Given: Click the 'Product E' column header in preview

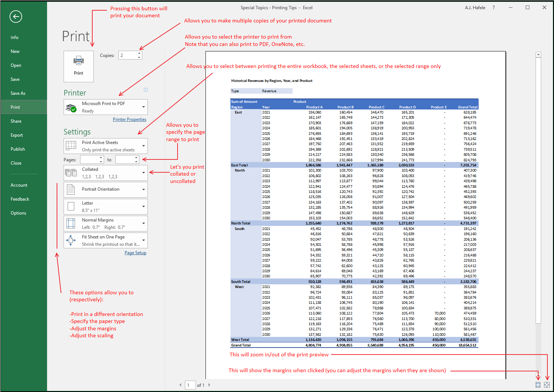Looking at the screenshot, I should (x=439, y=107).
